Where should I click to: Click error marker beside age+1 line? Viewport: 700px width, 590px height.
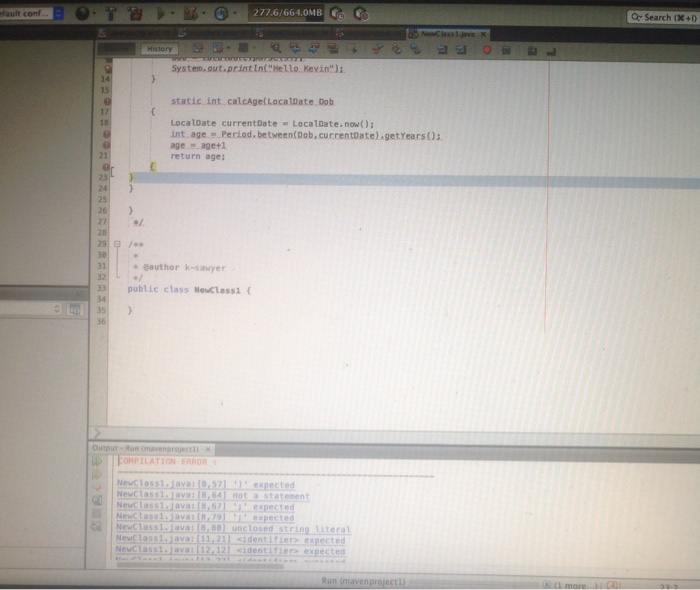click(106, 145)
